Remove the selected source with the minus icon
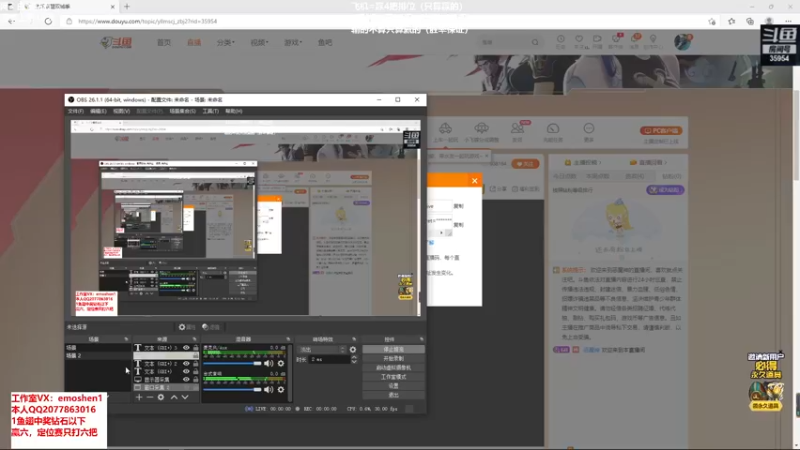The image size is (800, 450). (x=149, y=397)
